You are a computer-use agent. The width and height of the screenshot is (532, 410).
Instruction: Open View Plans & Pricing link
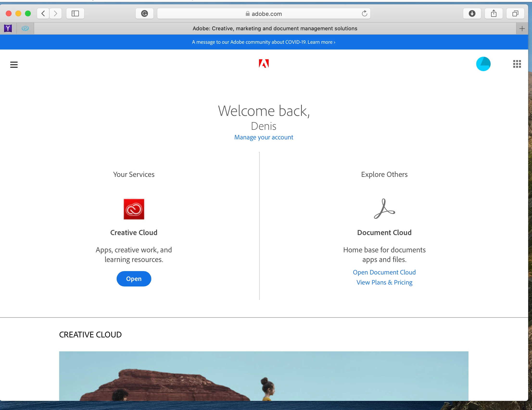click(384, 282)
